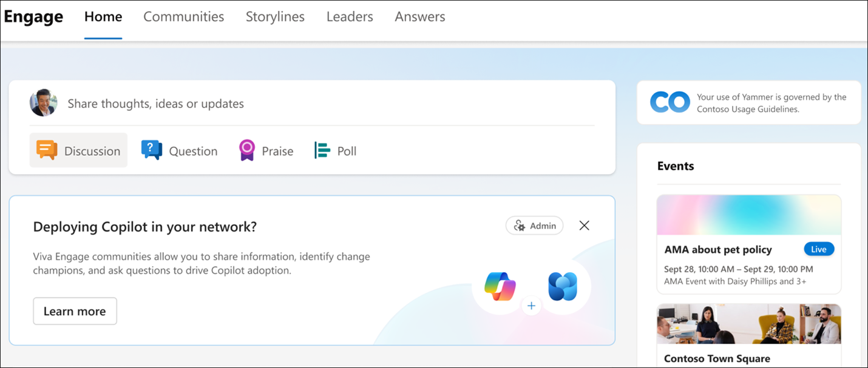
Task: Click the Question post type icon
Action: (x=151, y=150)
